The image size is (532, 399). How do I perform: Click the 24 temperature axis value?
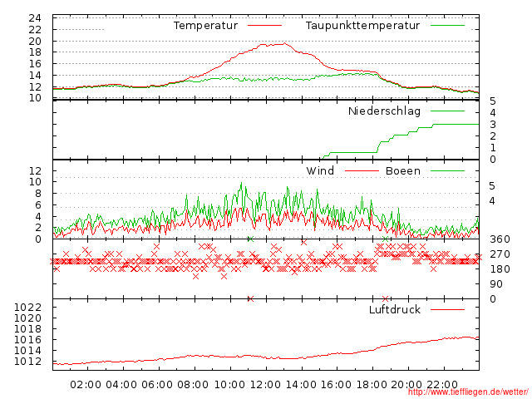click(x=35, y=18)
